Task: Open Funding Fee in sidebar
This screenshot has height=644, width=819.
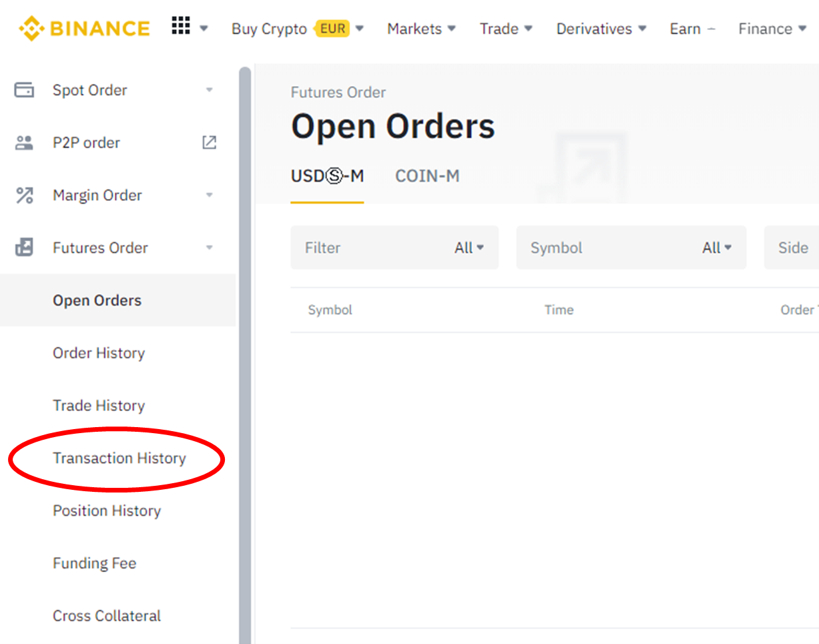Action: 95,563
